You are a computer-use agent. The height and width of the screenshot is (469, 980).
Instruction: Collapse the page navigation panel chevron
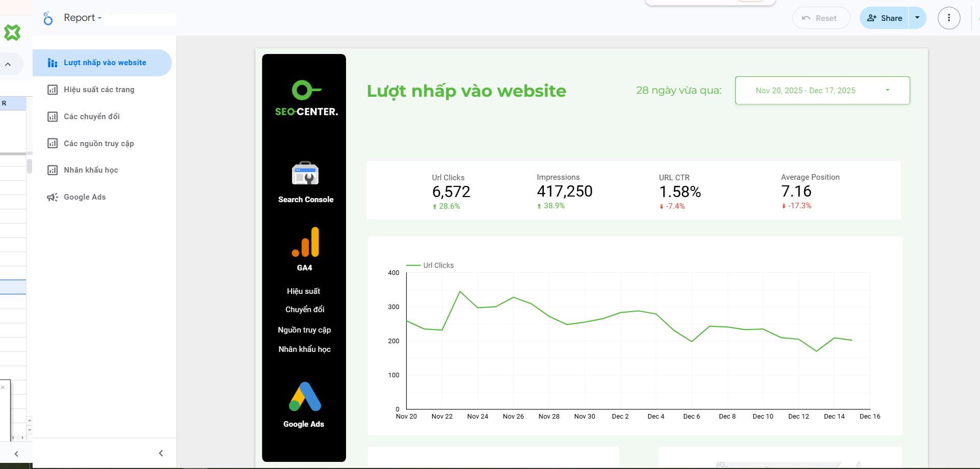161,453
